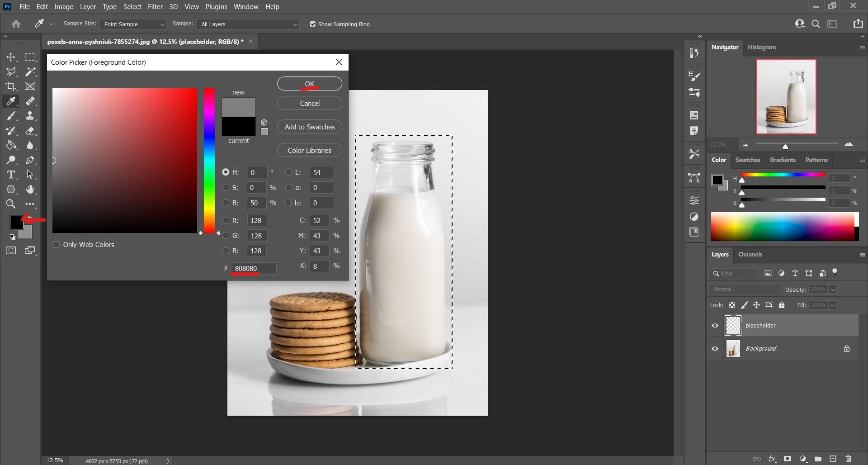The height and width of the screenshot is (465, 868).
Task: Select the Type tool
Action: pos(11,175)
